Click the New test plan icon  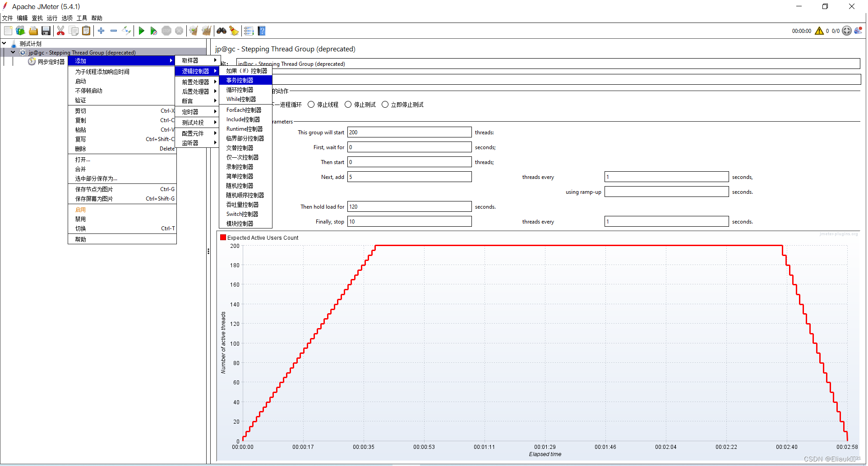coord(8,31)
